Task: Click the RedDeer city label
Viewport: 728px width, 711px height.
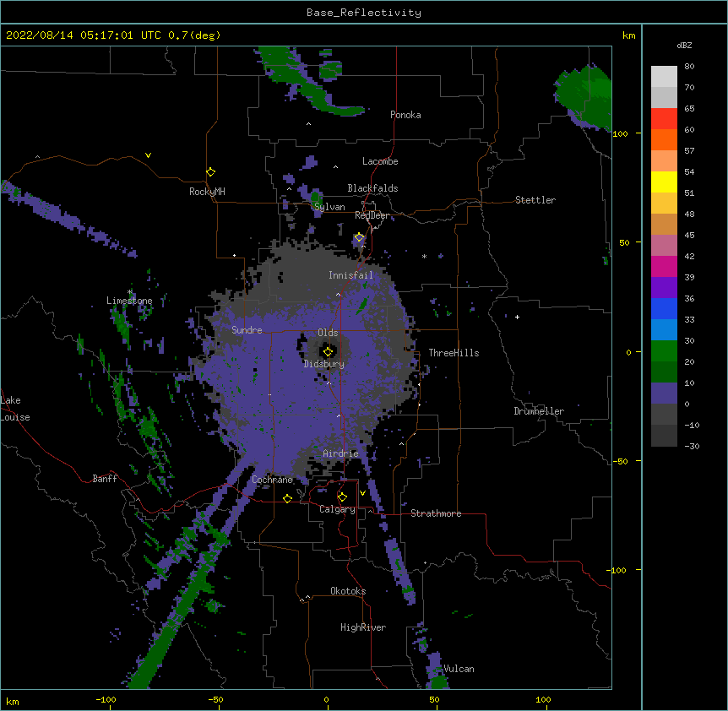Action: click(372, 215)
